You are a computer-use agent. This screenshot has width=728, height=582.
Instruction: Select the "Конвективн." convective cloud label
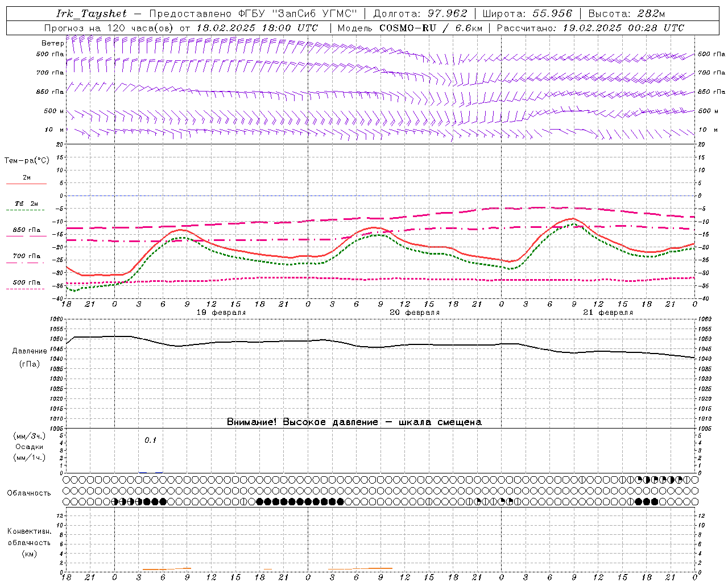tap(29, 531)
